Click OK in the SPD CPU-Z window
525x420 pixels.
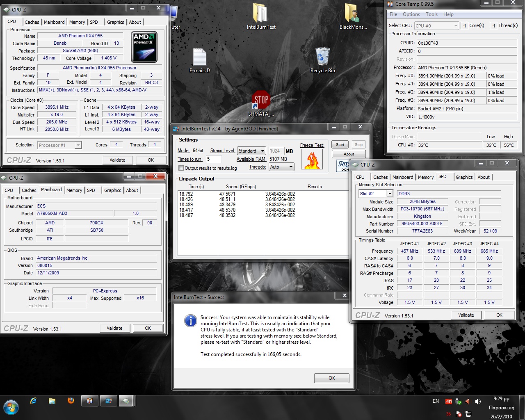499,315
